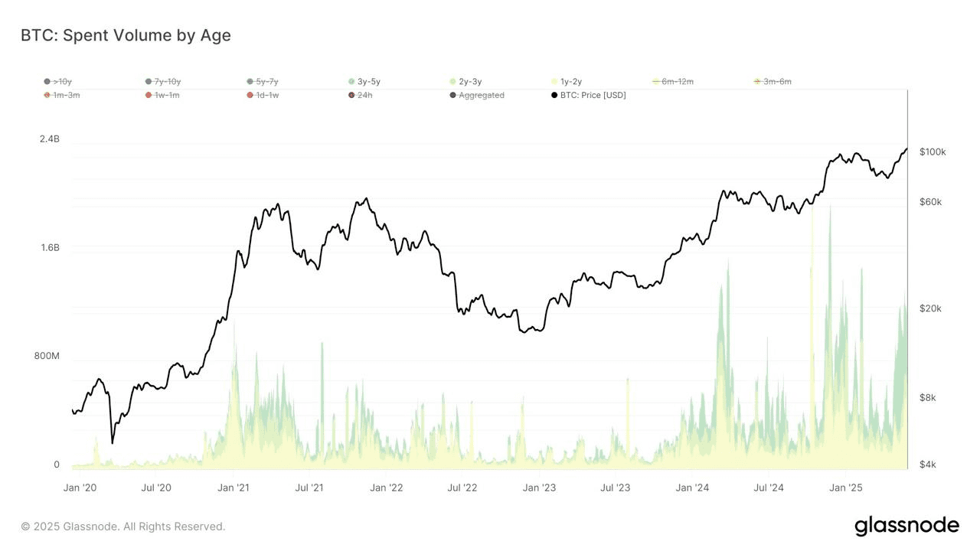Select the Jan '21 x-axis label
Viewport: 980px width, 551px height.
click(233, 487)
